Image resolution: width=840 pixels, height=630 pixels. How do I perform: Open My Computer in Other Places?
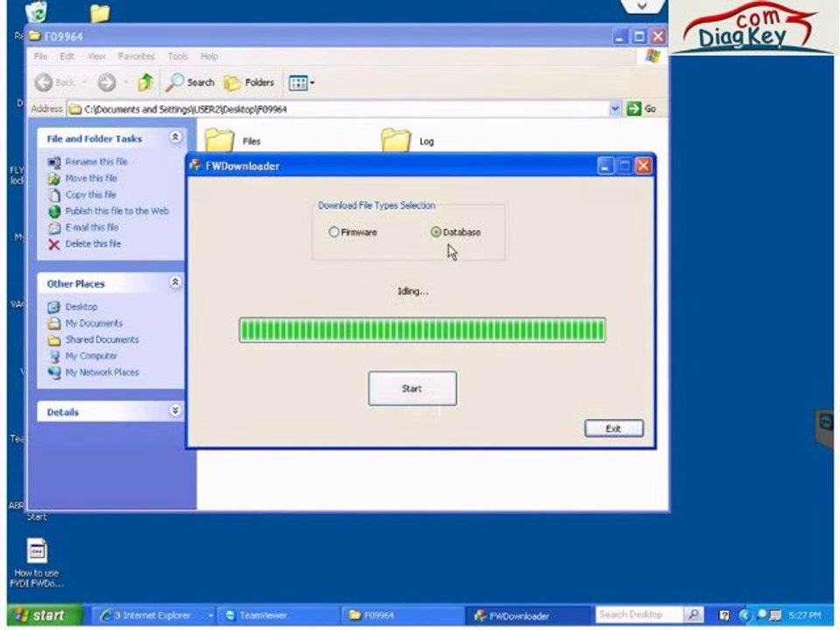[x=91, y=356]
